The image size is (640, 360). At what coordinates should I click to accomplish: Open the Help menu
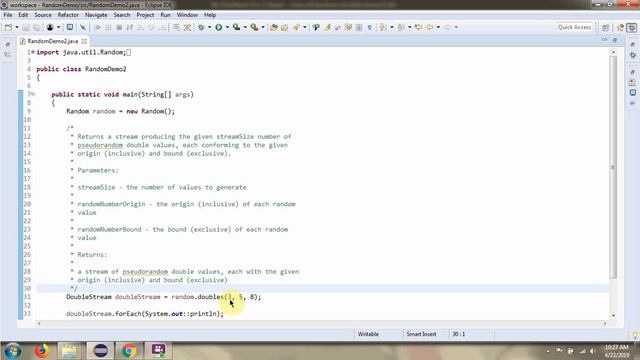pyautogui.click(x=210, y=15)
